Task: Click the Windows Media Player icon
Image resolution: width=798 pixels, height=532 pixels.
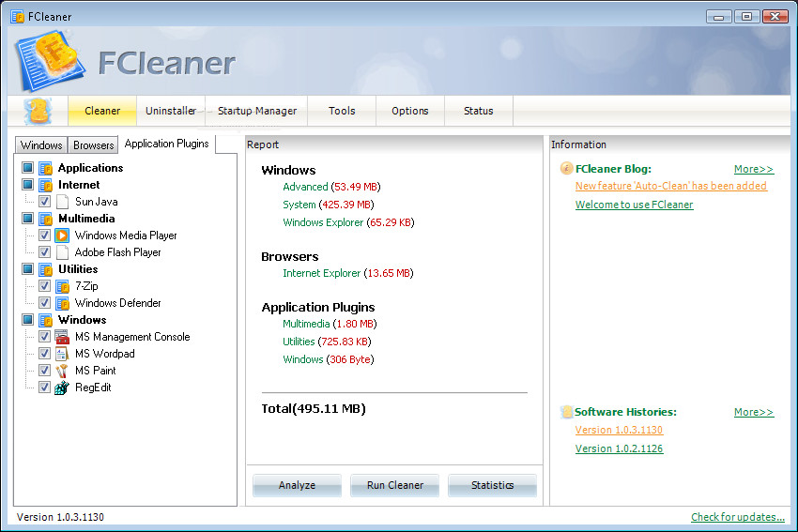Action: tap(62, 236)
